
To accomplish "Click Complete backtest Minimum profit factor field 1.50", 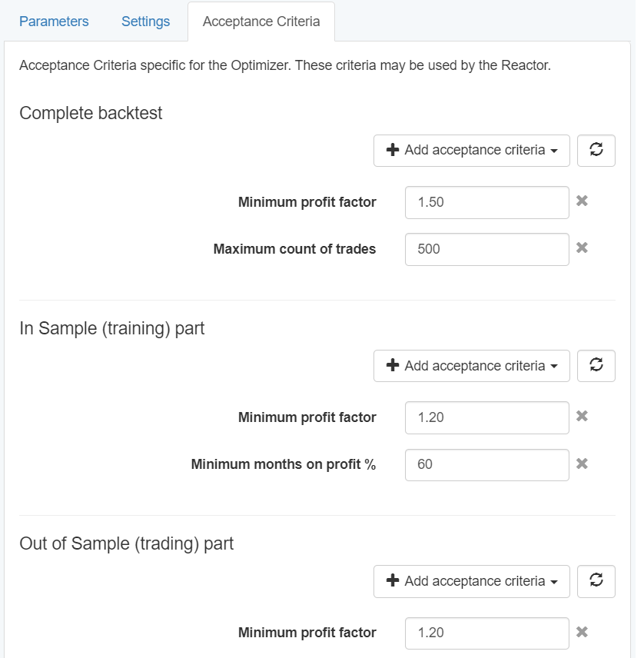I will (x=486, y=203).
